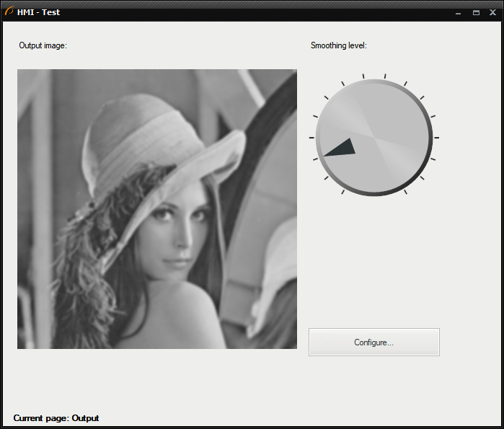Click the 'HMI - Test' window title text

point(38,12)
